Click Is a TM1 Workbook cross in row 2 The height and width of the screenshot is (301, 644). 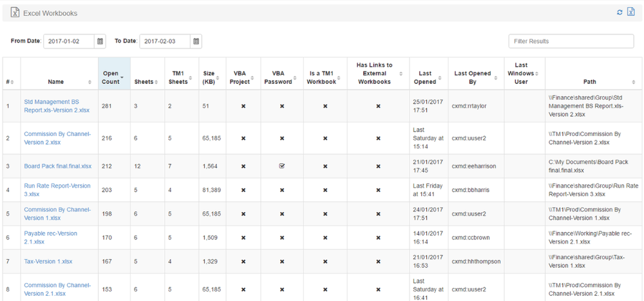pos(325,138)
